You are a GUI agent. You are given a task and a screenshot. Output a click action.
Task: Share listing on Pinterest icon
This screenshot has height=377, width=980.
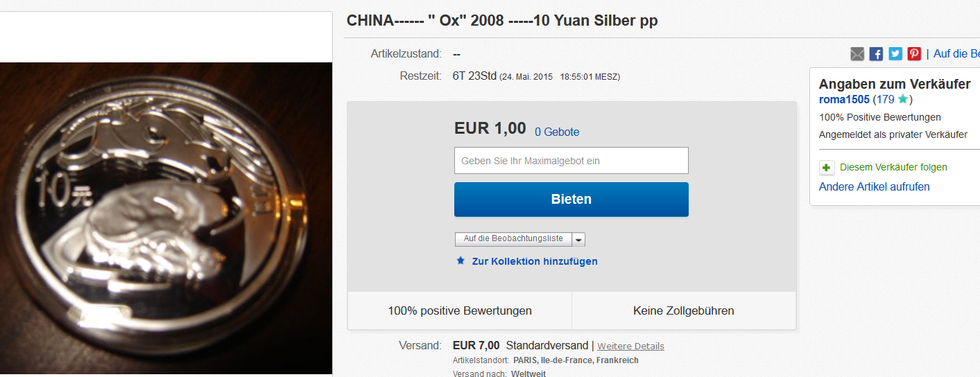[914, 54]
